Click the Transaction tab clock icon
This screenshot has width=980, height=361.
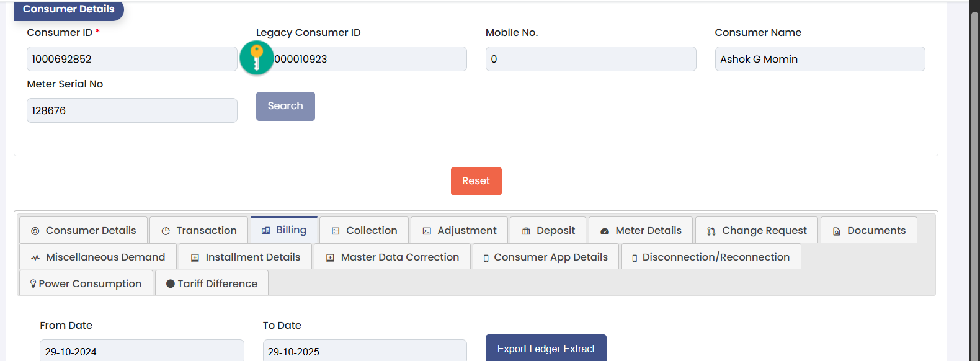(x=166, y=231)
